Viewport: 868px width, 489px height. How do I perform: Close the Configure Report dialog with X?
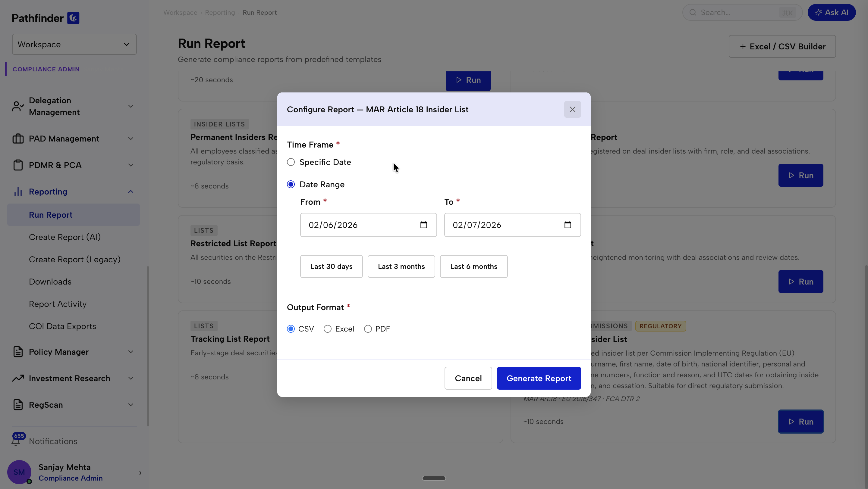(x=573, y=109)
